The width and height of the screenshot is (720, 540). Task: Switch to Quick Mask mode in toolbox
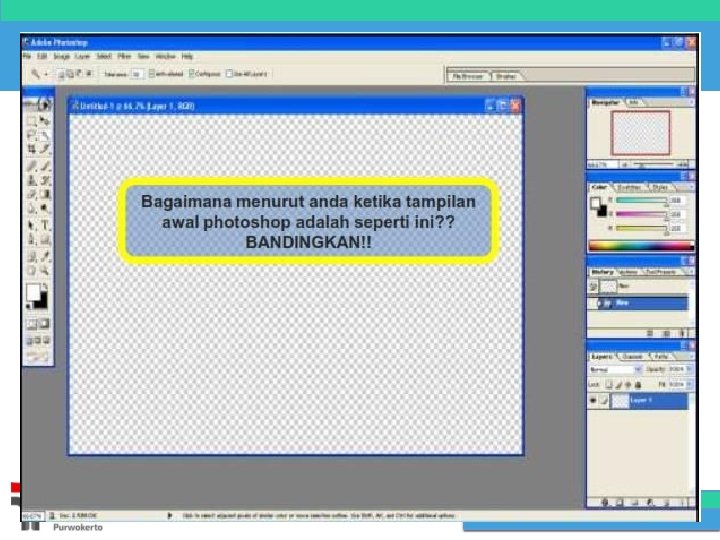45,324
